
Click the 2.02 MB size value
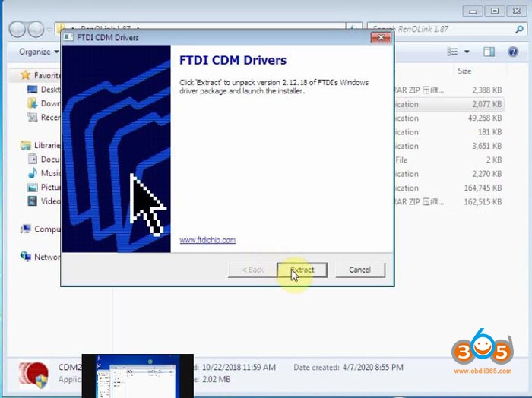[216, 379]
